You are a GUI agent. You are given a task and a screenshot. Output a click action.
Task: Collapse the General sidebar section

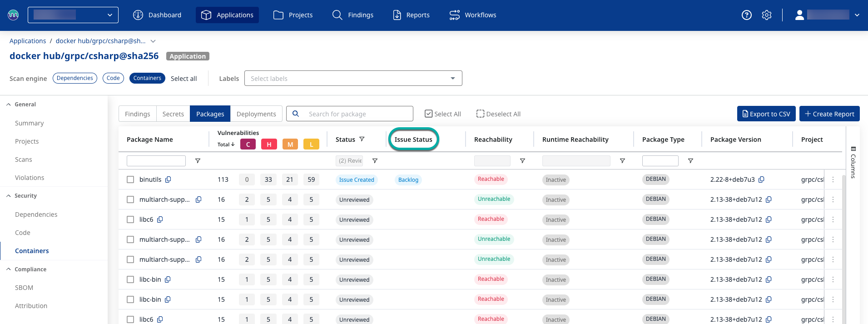pyautogui.click(x=9, y=105)
